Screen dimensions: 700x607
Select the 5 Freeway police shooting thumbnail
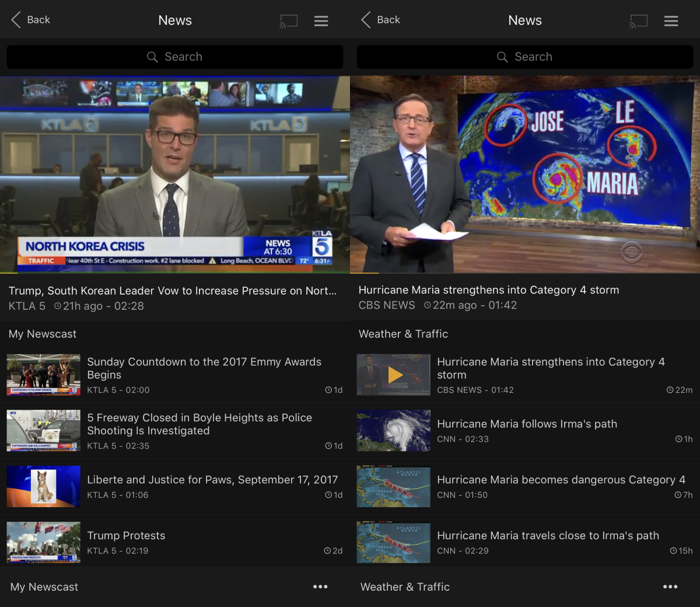point(44,431)
